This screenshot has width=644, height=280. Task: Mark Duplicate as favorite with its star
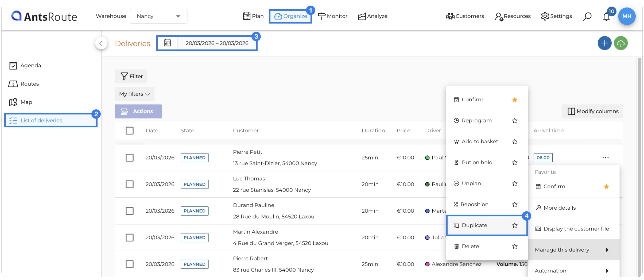515,225
